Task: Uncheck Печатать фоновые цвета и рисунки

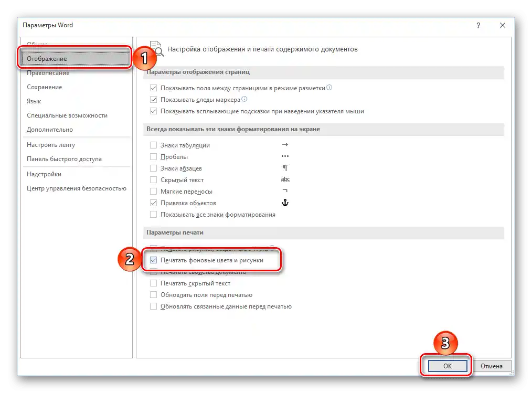Action: pyautogui.click(x=153, y=260)
